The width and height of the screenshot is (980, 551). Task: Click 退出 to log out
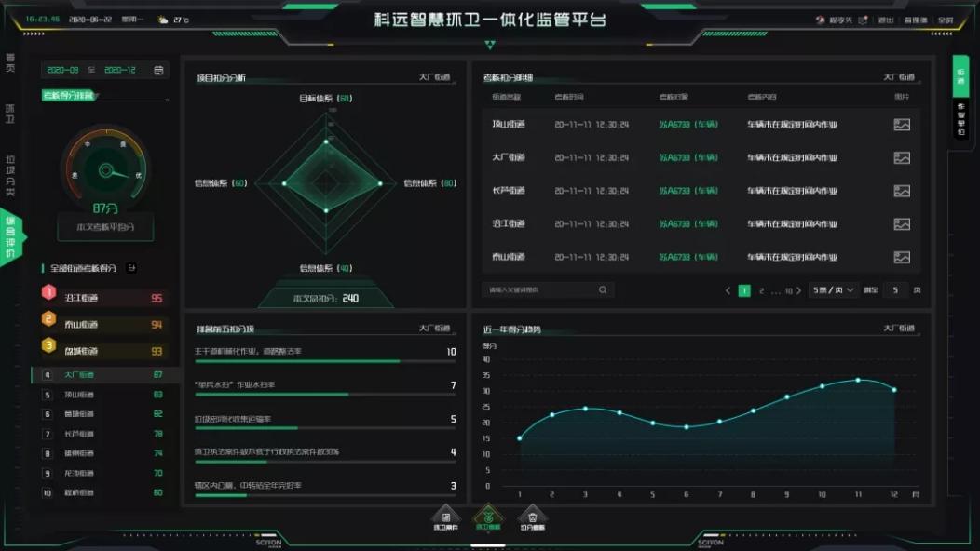(x=886, y=20)
